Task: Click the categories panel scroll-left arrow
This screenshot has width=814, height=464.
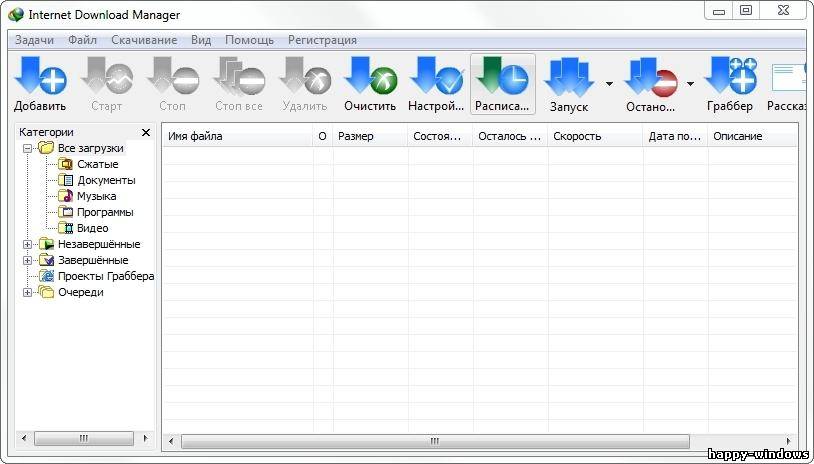Action: tap(24, 439)
